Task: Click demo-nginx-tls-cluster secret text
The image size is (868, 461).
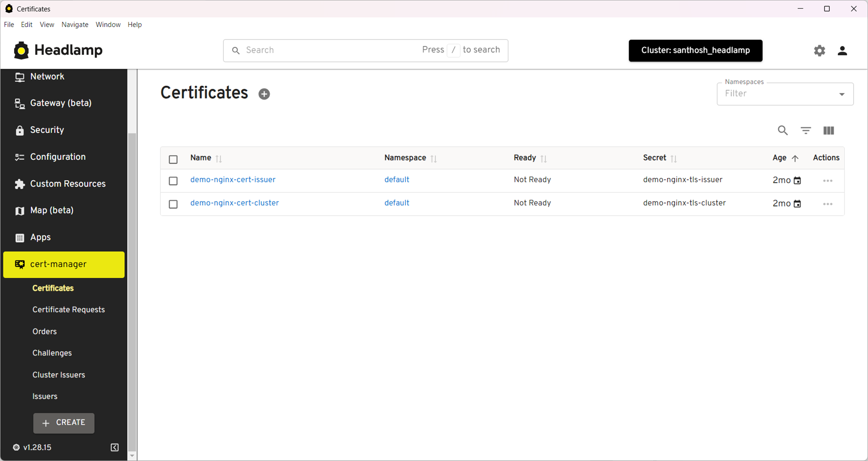Action: (x=684, y=203)
